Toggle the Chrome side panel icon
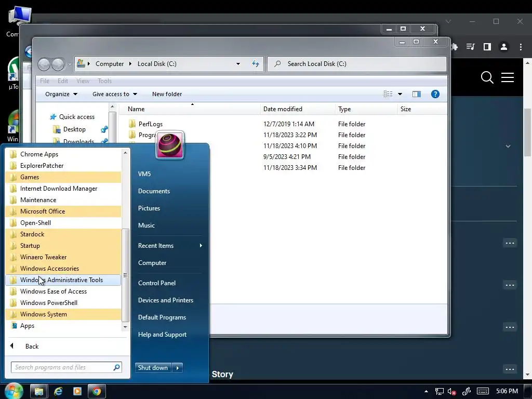 487,47
